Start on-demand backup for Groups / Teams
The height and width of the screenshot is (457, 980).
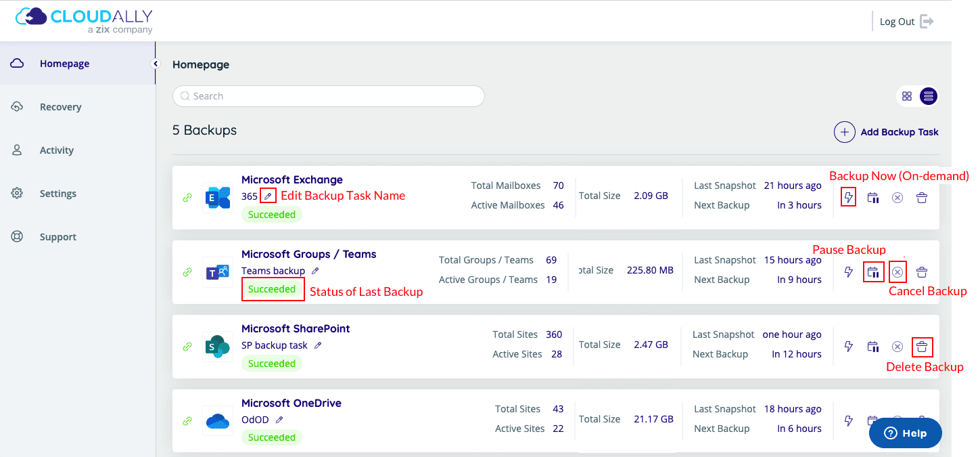click(849, 272)
